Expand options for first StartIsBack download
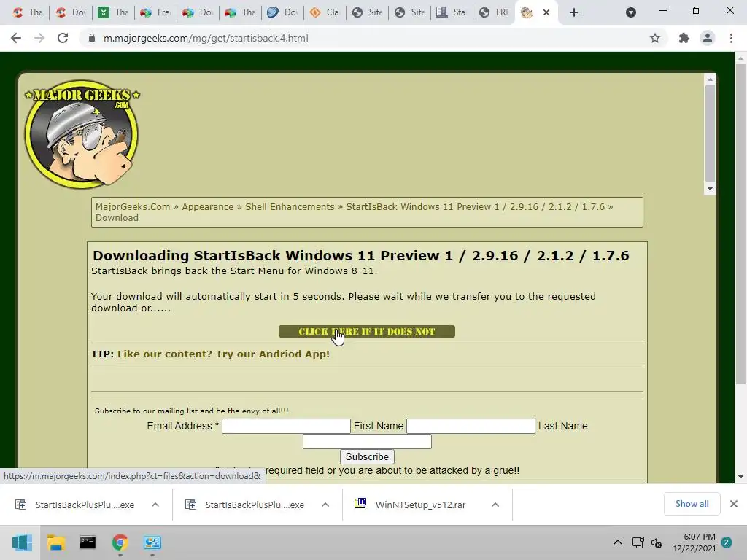Viewport: 747px width, 560px height. click(x=155, y=505)
